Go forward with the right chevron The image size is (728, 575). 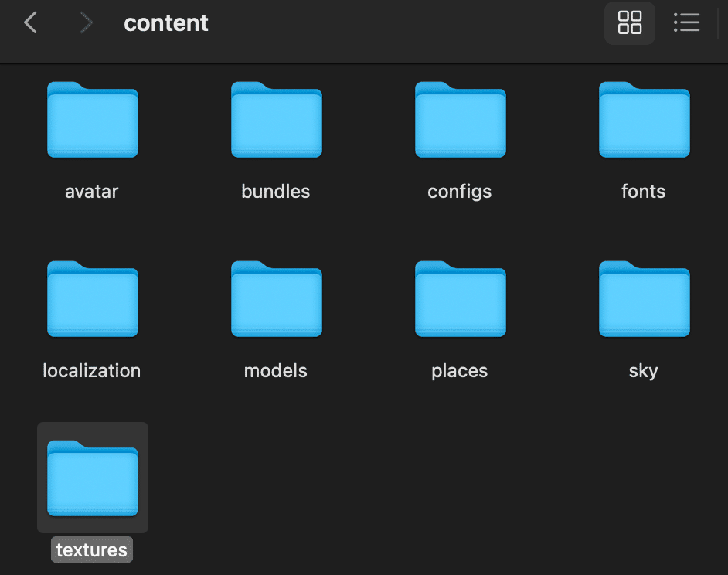pyautogui.click(x=86, y=22)
